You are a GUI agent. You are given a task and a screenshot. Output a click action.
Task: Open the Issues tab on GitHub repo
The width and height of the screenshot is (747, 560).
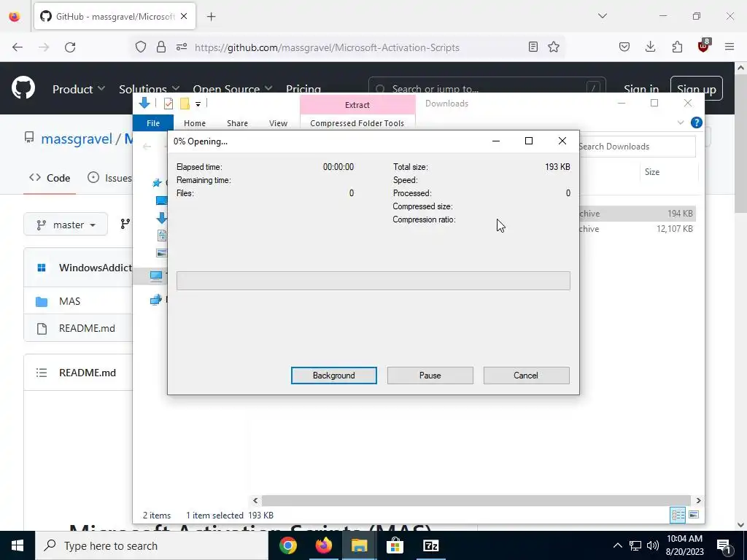pyautogui.click(x=109, y=178)
